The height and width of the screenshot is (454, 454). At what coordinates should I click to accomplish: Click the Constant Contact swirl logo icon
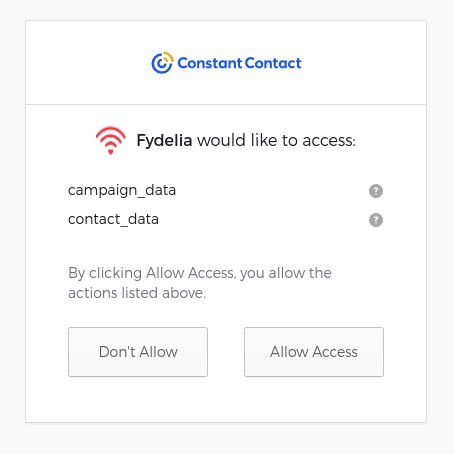162,63
